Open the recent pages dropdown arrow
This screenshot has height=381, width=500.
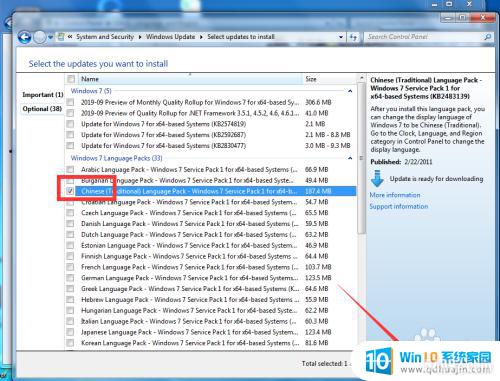coord(50,37)
